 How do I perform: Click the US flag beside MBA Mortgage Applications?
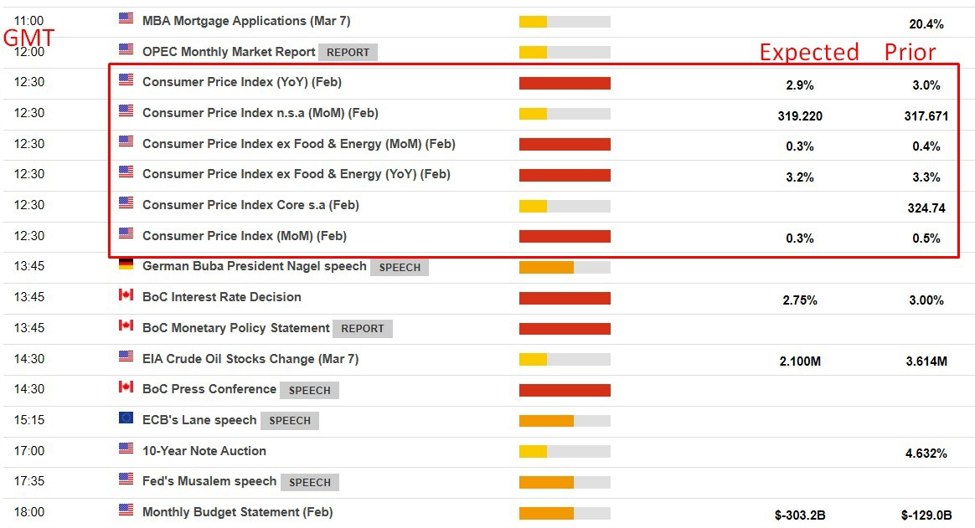pyautogui.click(x=126, y=18)
